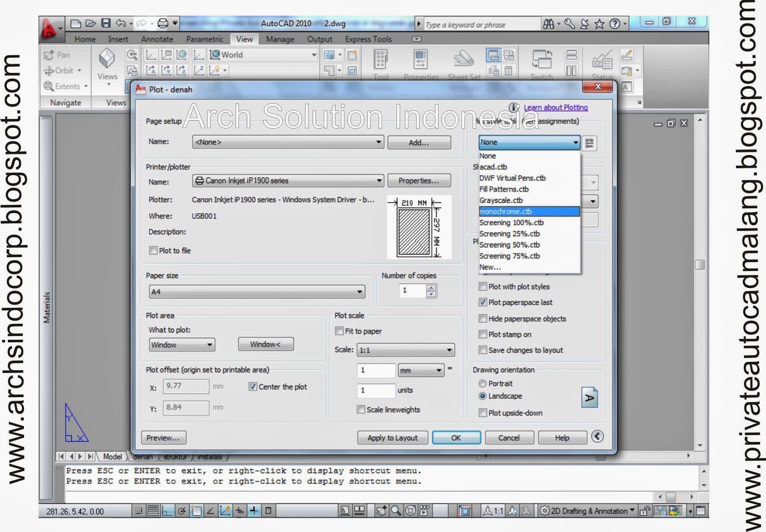Click the Open file folder icon
Viewport: 766px width, 532px height.
[x=90, y=23]
